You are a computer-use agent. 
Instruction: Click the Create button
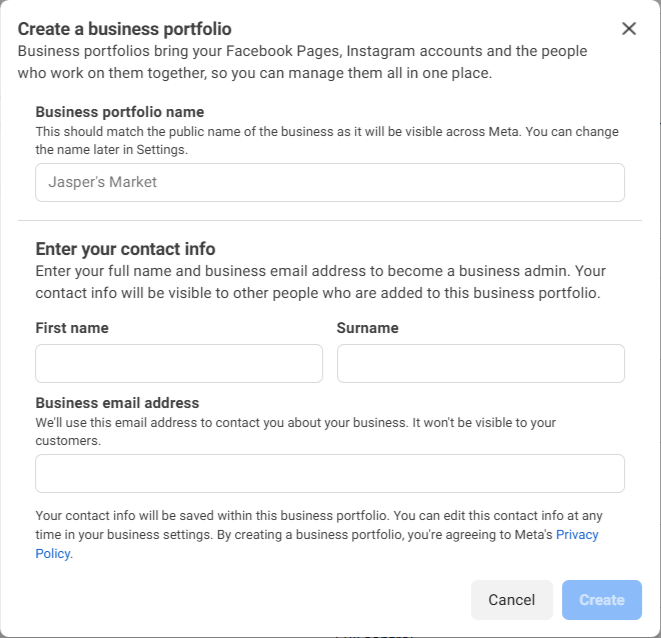click(602, 600)
